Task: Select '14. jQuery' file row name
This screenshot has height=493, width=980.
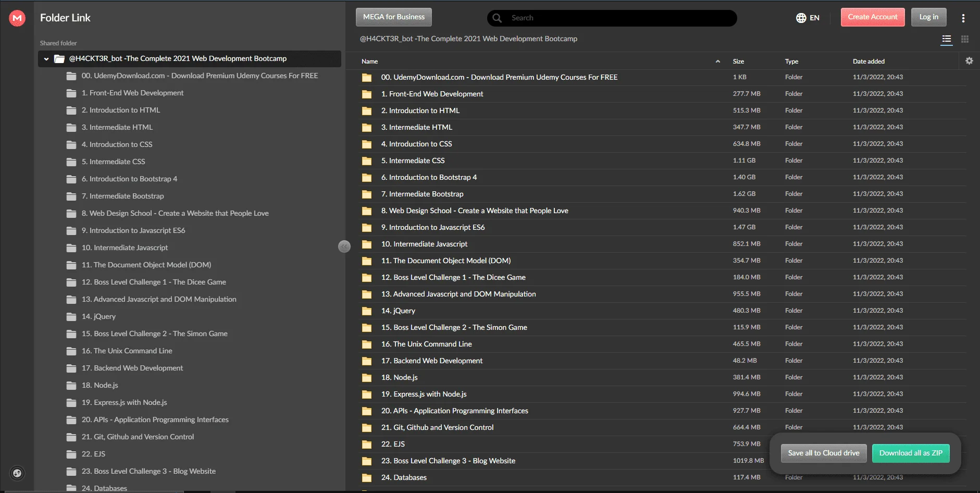Action: point(398,311)
